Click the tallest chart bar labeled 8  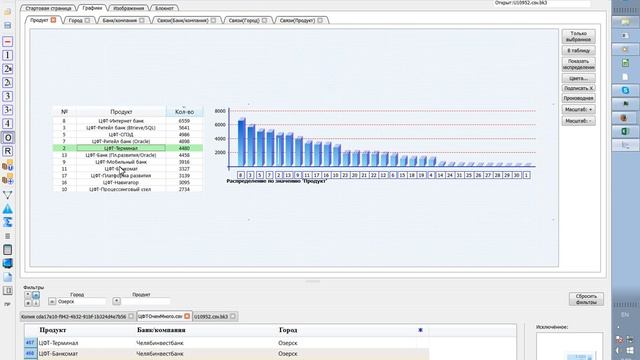coord(242,142)
